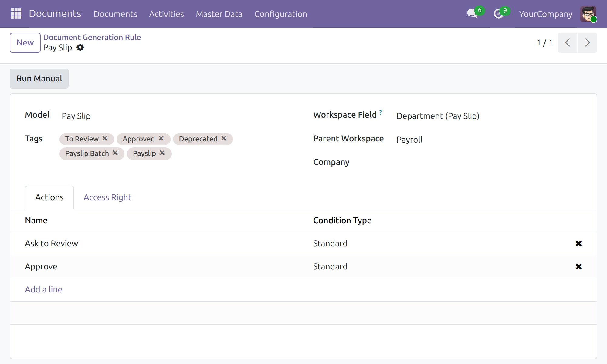Remove the Payslip tag
The height and width of the screenshot is (364, 607).
(x=162, y=153)
